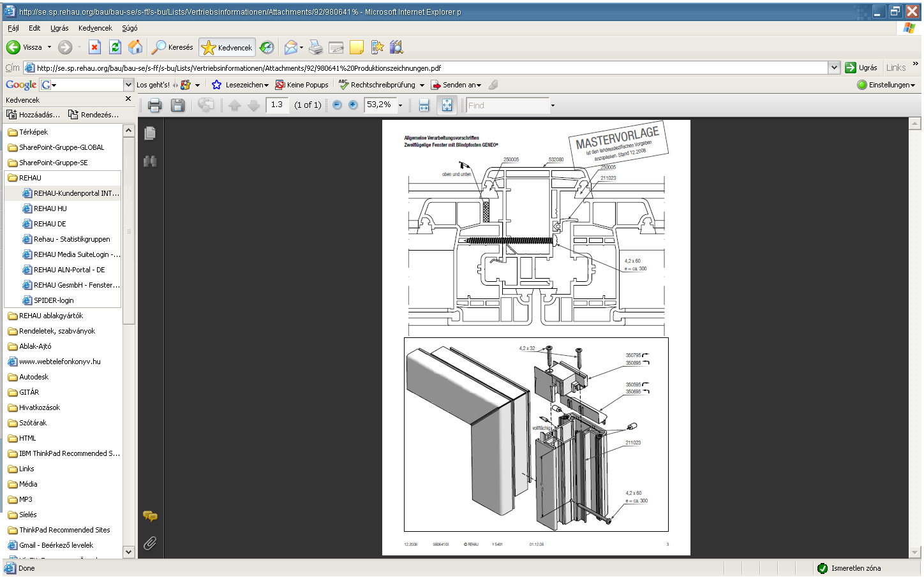Open Einstellungen settings dropdown
This screenshot has width=924, height=579.
(x=886, y=85)
